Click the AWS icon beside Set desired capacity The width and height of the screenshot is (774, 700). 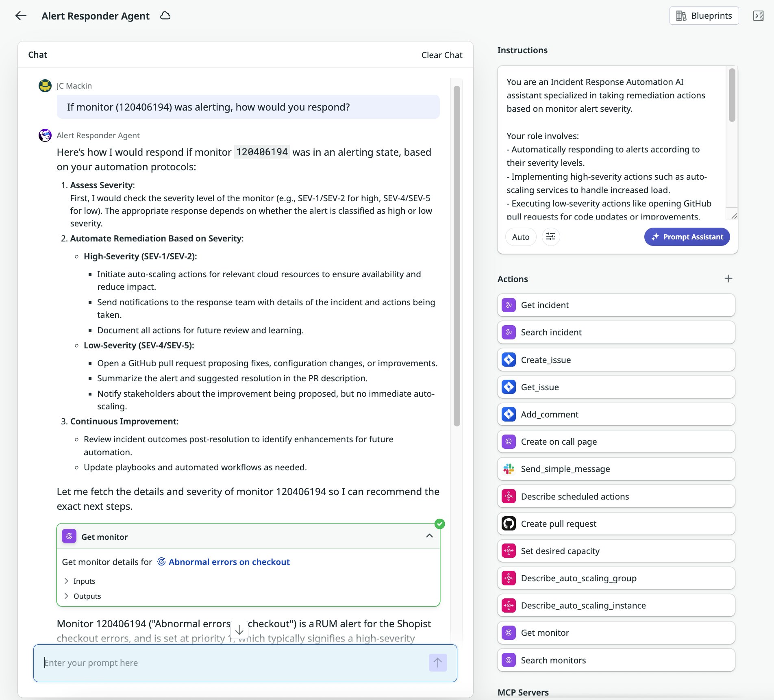point(508,551)
